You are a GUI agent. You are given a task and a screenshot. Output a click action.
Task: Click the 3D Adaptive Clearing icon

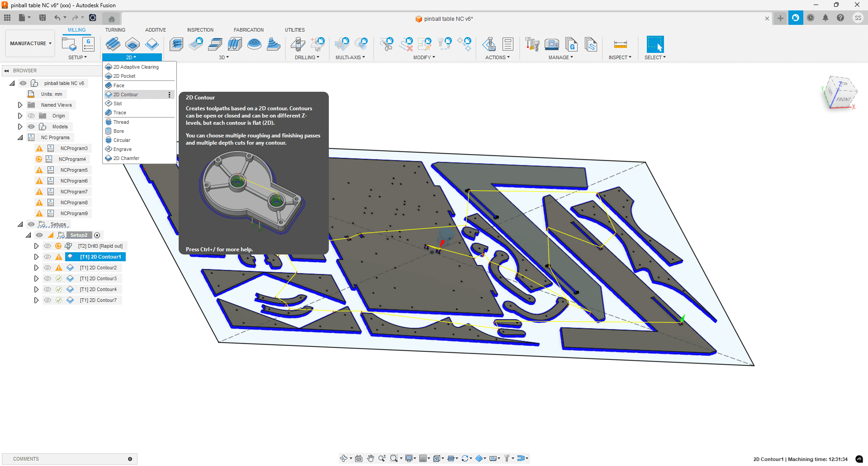(x=176, y=44)
